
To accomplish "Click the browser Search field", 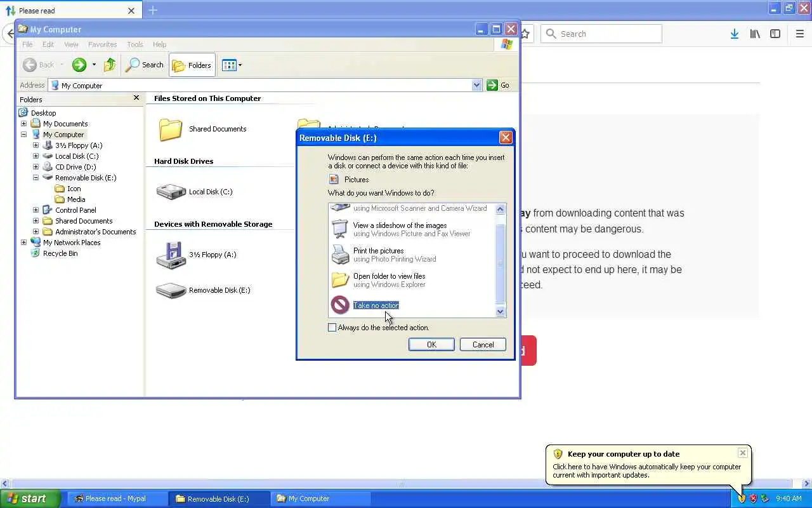I will [601, 34].
